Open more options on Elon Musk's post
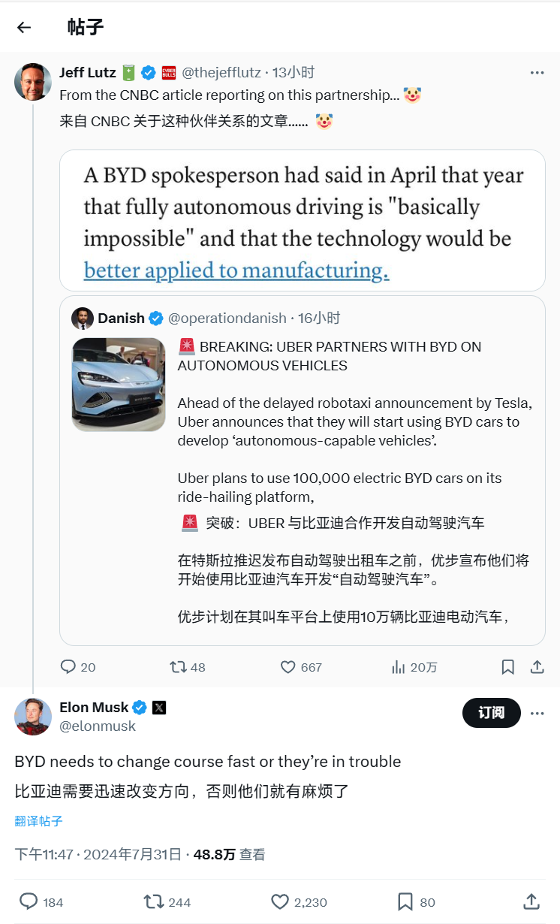The width and height of the screenshot is (560, 924). click(537, 713)
